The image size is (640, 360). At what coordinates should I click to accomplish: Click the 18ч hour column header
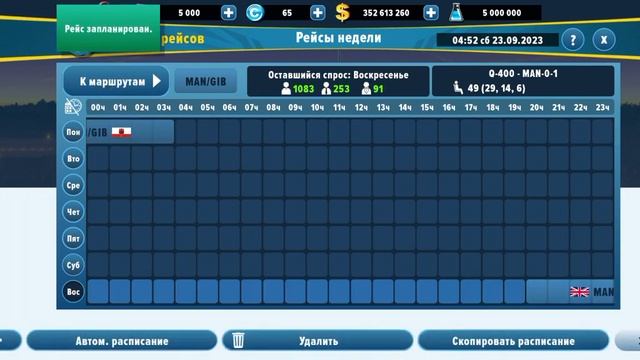click(x=493, y=107)
